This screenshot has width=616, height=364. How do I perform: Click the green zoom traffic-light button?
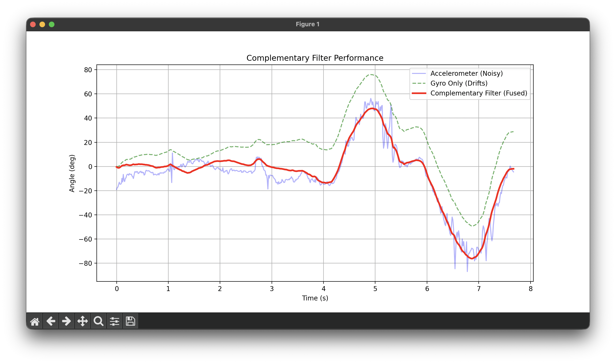(52, 24)
